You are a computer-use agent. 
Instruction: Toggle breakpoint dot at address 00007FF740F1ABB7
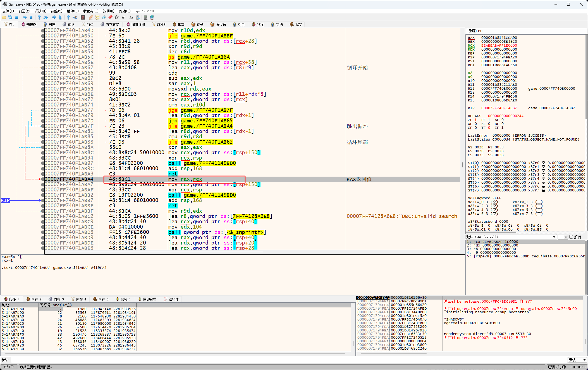coord(43,200)
